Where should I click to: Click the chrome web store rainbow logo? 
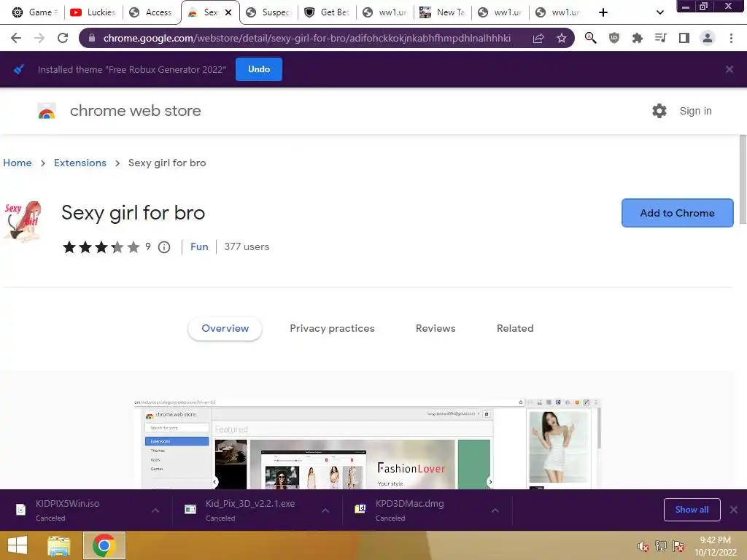(x=47, y=111)
